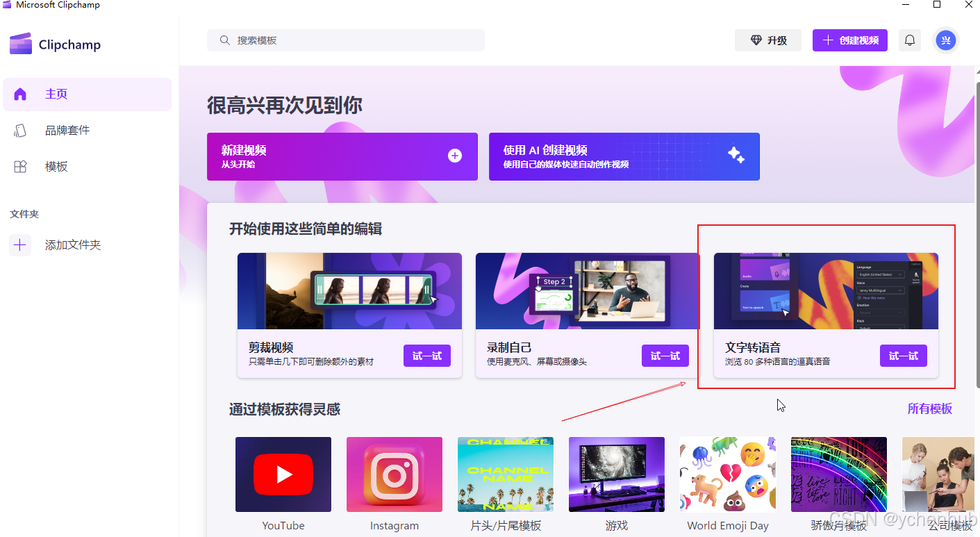
Task: Click the 很高兴再次见到你 greeting heading
Action: [285, 106]
